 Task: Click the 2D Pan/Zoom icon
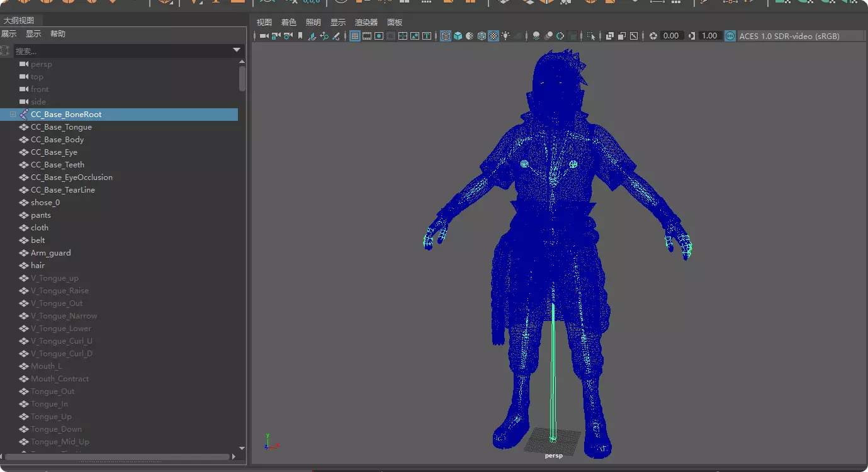[x=324, y=36]
